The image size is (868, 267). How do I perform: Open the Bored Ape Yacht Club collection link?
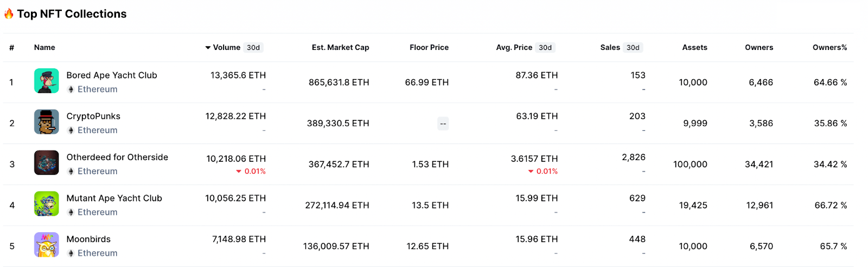point(112,75)
